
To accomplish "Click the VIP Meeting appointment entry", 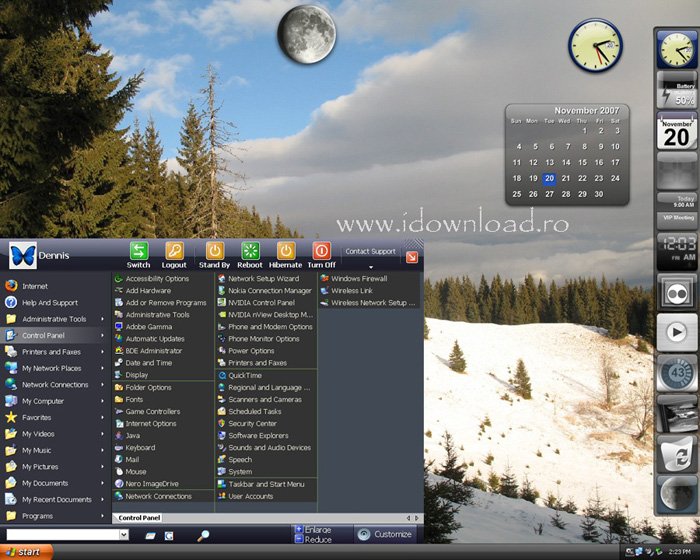I will [678, 218].
